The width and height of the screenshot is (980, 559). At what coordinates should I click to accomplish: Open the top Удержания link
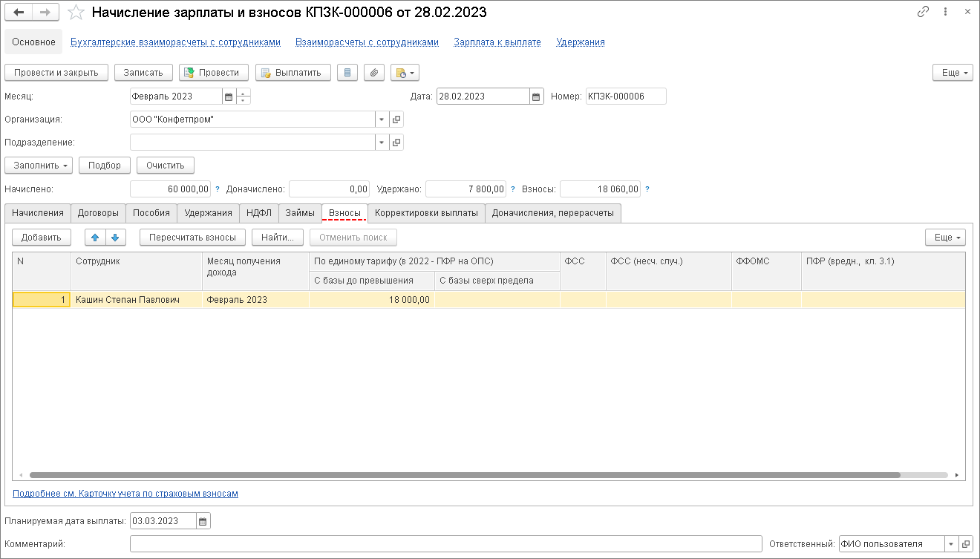(x=581, y=42)
